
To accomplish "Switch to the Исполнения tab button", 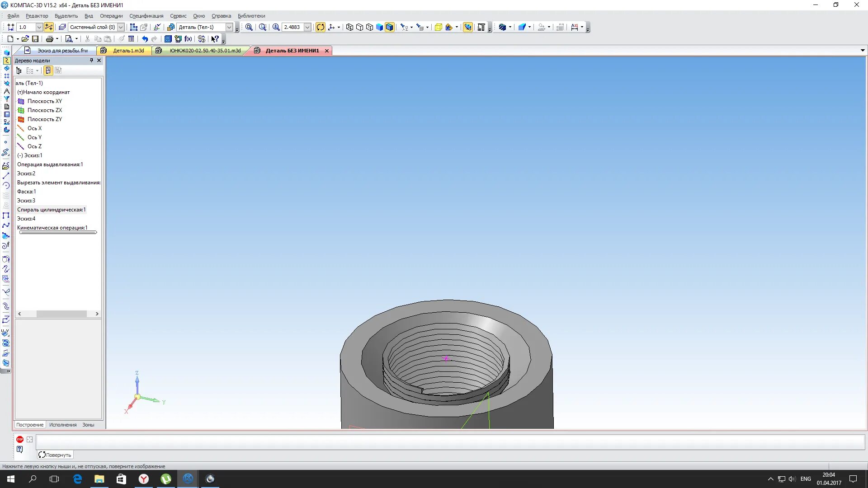I will [63, 425].
